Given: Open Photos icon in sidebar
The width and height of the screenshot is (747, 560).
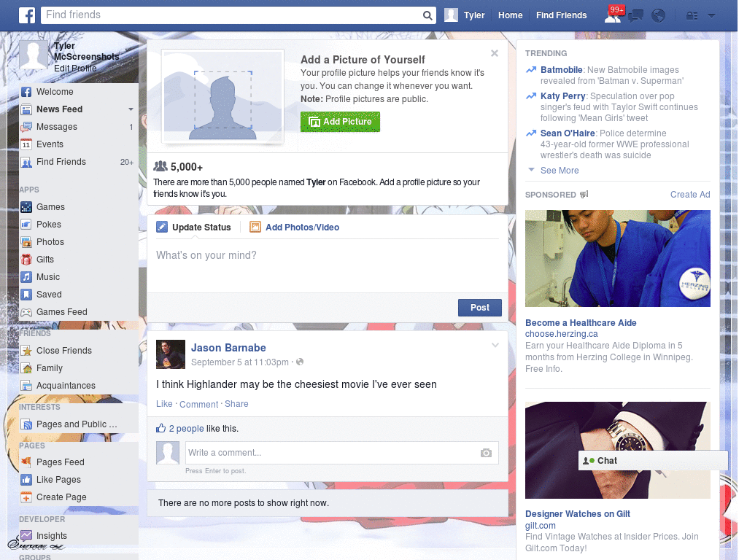Looking at the screenshot, I should coord(27,242).
